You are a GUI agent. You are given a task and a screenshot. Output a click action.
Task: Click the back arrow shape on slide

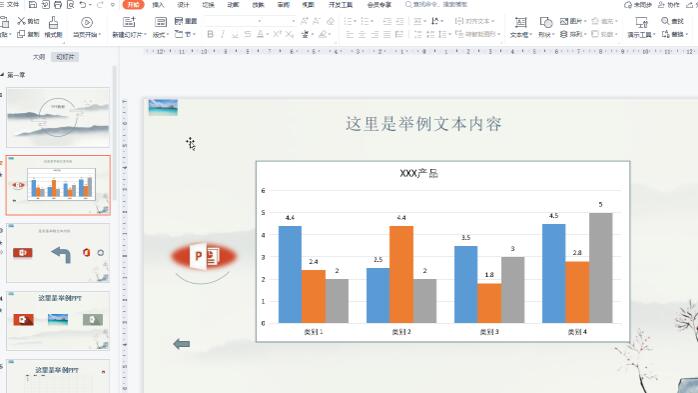[182, 344]
